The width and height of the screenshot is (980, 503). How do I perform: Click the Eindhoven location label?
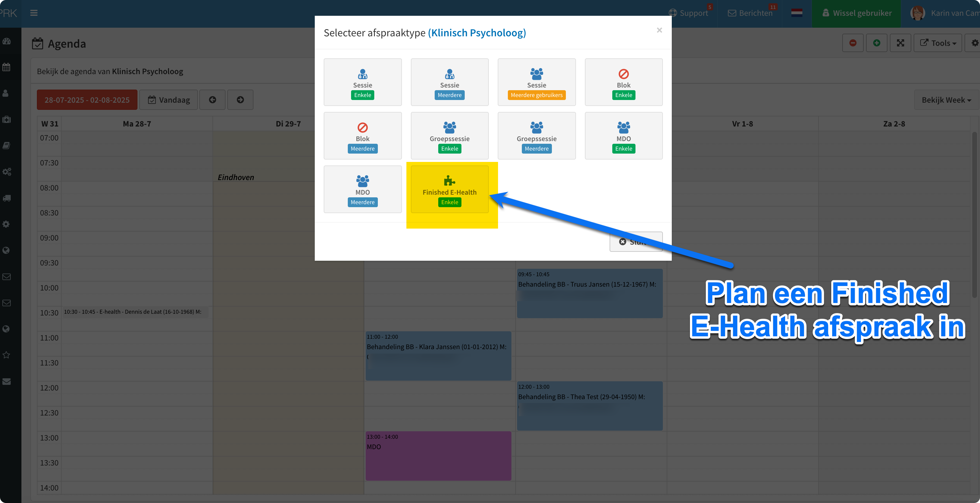236,177
